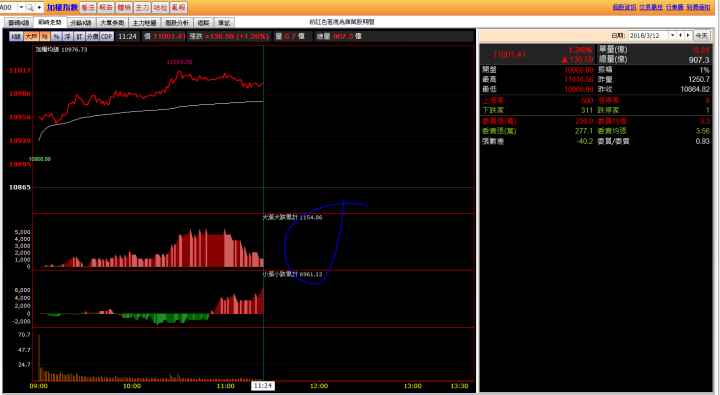This screenshot has width=720, height=395.
Task: Toggle the CDP indicator button
Action: 107,36
